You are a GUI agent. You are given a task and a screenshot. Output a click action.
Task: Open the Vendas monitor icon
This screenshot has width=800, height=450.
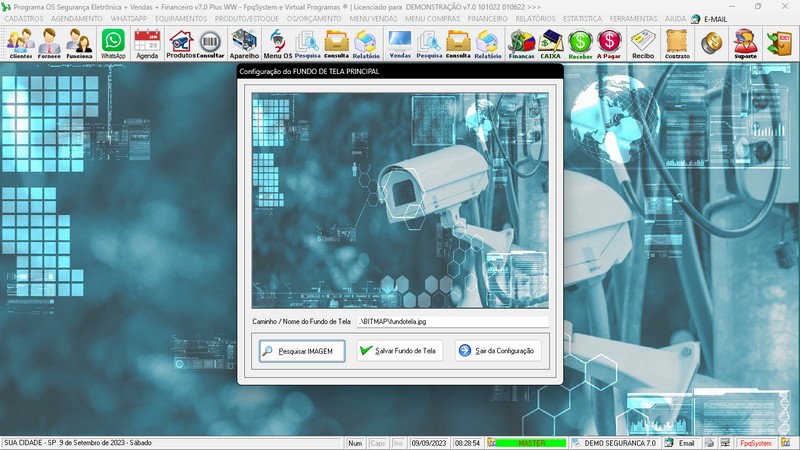(399, 43)
